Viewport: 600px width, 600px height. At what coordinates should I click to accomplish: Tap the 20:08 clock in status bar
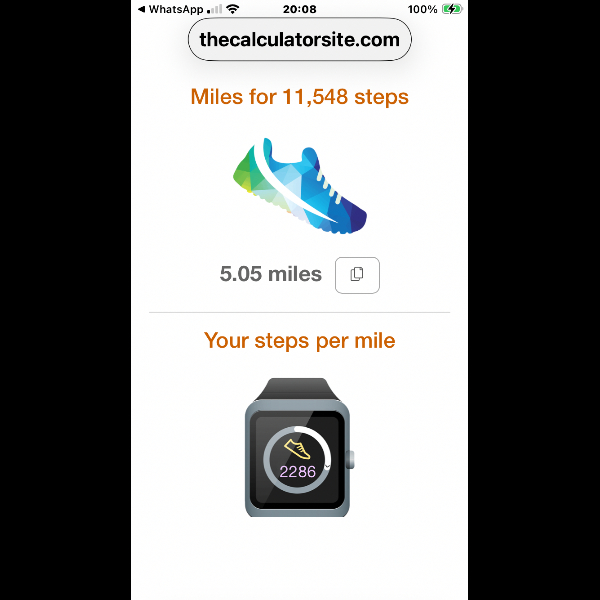[x=300, y=9]
